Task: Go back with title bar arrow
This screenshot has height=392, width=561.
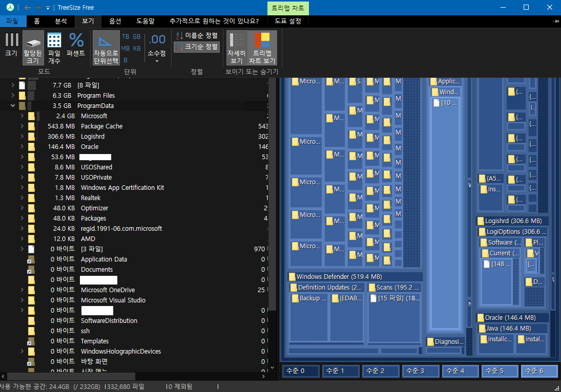Action: click(x=28, y=8)
